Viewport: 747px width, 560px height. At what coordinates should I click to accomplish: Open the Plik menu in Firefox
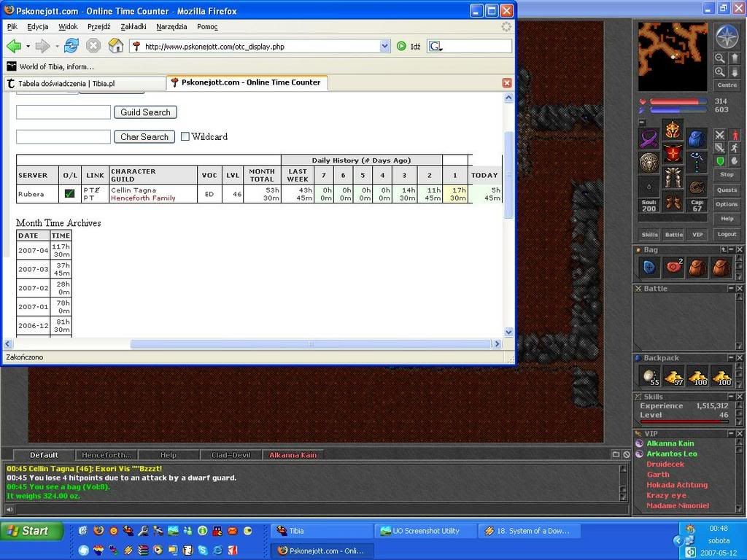12,27
